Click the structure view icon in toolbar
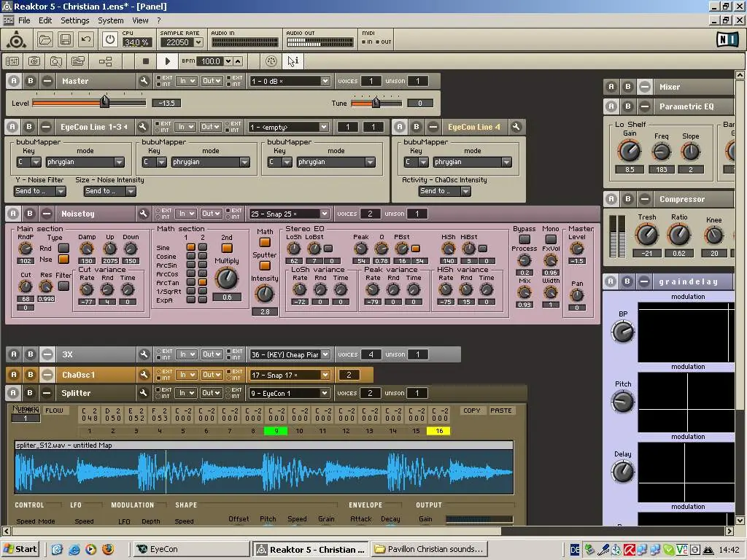 pyautogui.click(x=105, y=61)
